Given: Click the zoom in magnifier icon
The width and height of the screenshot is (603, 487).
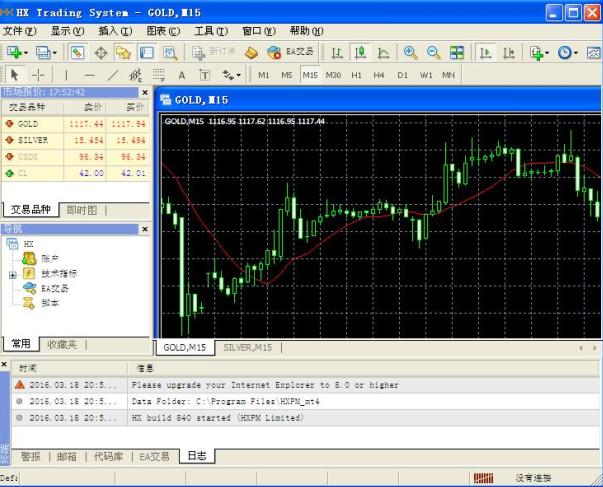Looking at the screenshot, I should point(410,52).
